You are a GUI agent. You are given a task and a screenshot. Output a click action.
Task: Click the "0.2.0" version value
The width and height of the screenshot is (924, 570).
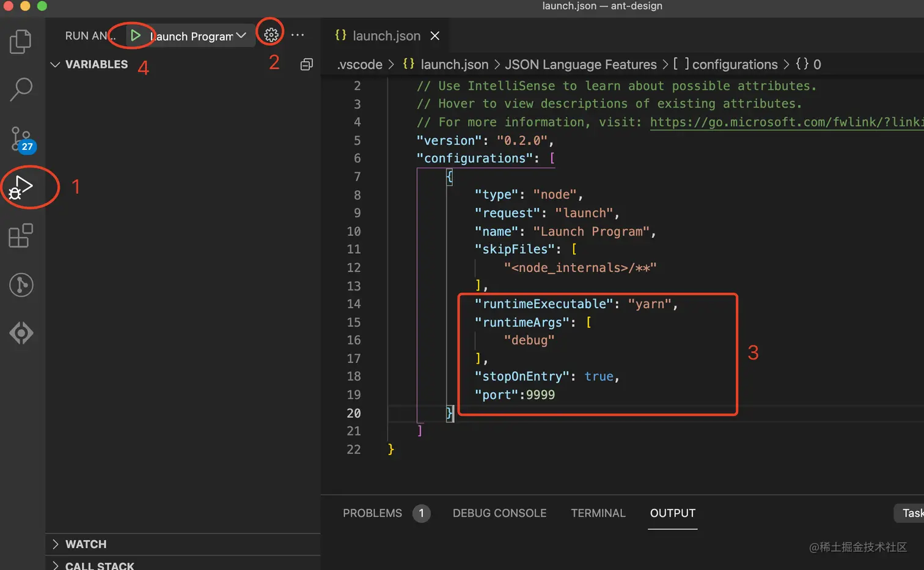pos(522,141)
